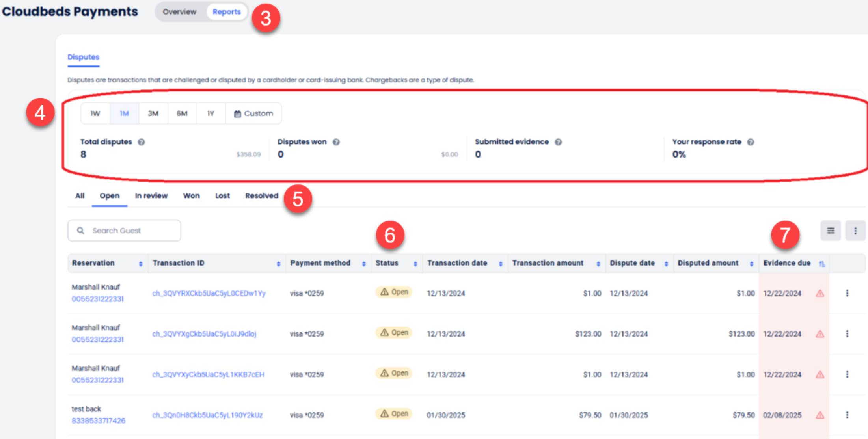868x439 pixels.
Task: Click the Cloudbeds Payments title
Action: [x=70, y=11]
